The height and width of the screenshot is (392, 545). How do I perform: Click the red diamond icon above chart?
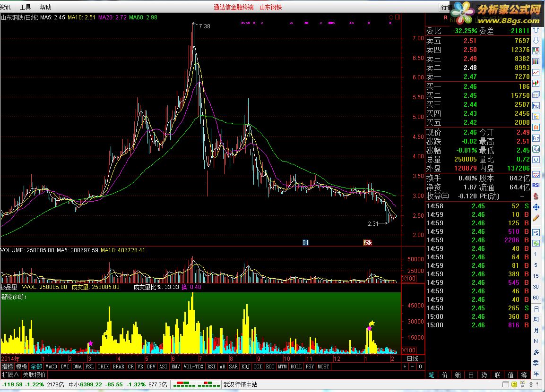[x=391, y=17]
